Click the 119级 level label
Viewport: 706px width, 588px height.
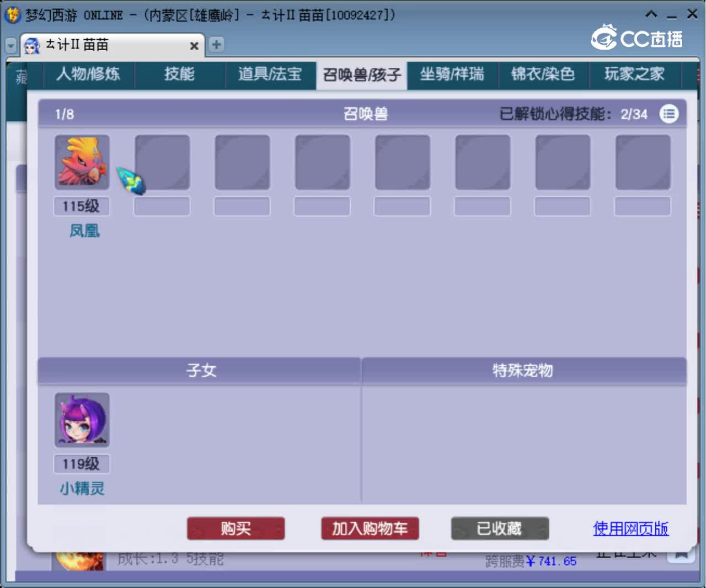pyautogui.click(x=82, y=464)
